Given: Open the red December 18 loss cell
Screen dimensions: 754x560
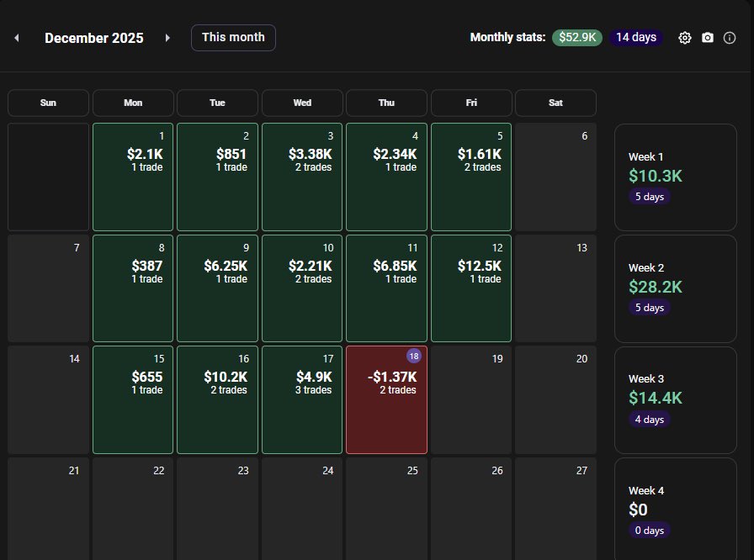Looking at the screenshot, I should 386,399.
